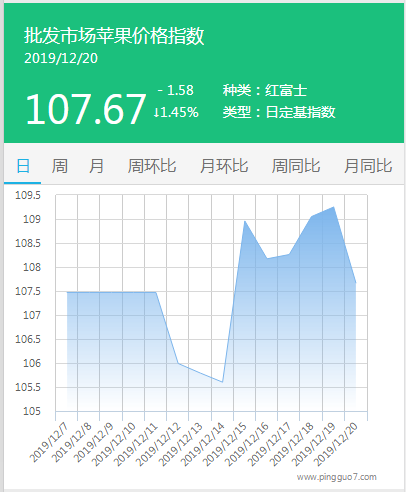
Task: Click the y-axis label 109.5
Action: pos(28,195)
